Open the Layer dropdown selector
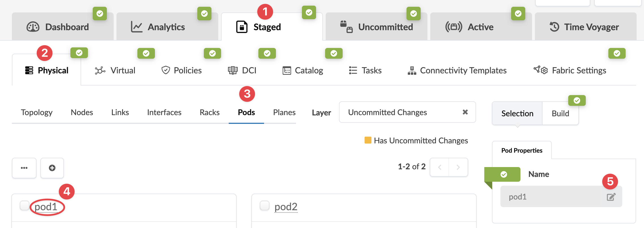Viewport: 644px width, 228px height. coord(401,112)
